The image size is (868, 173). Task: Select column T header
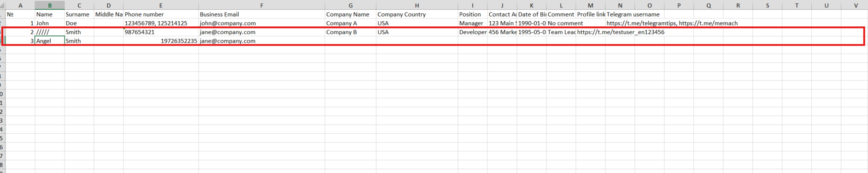click(797, 6)
